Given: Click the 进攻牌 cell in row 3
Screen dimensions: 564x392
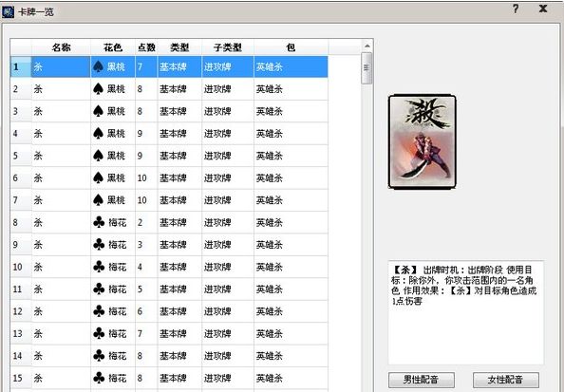Looking at the screenshot, I should (228, 111).
